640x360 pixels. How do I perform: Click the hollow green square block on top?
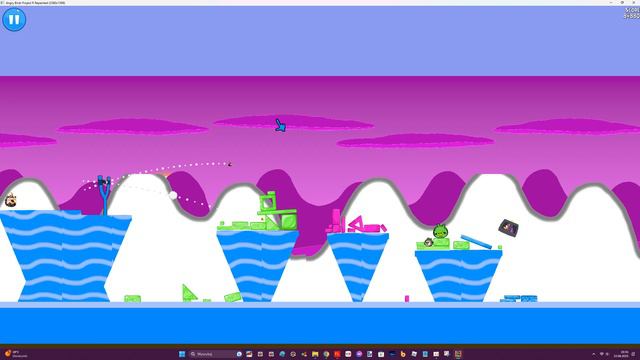pos(268,202)
